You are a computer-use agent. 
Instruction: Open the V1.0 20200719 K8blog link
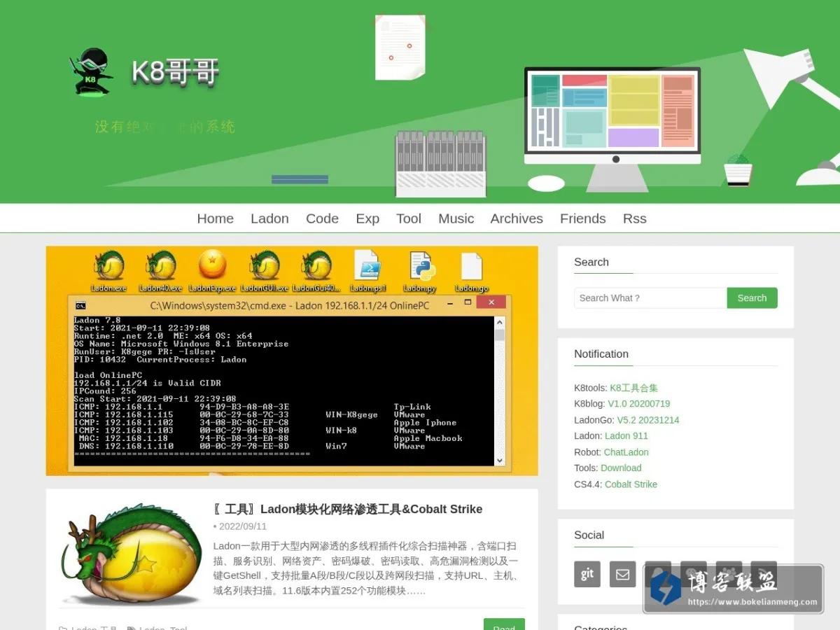click(x=638, y=404)
